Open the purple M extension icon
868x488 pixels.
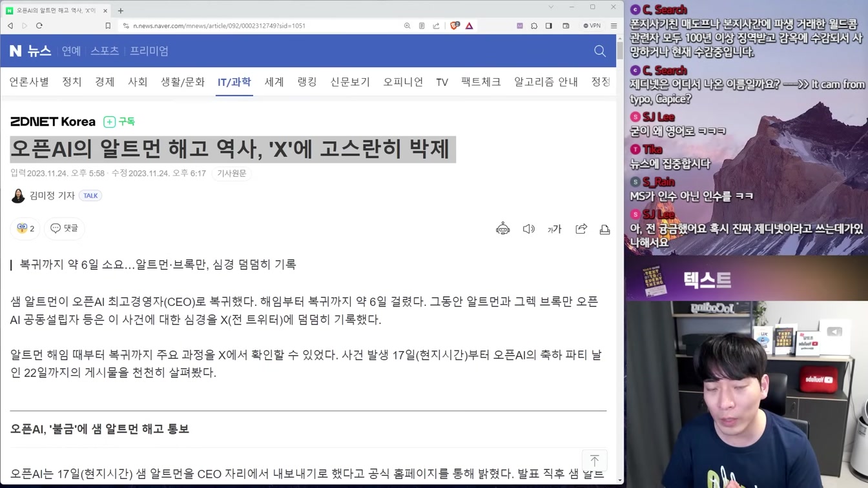(x=520, y=26)
